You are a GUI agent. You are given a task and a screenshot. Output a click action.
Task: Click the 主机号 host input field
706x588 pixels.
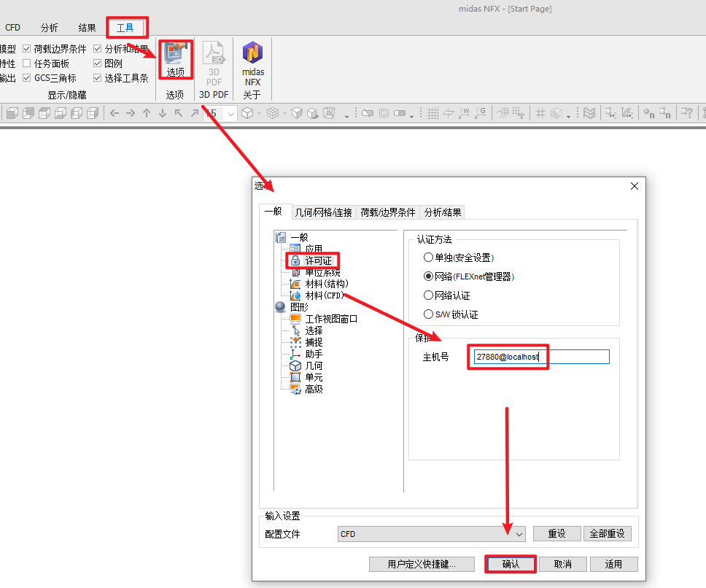coord(541,357)
